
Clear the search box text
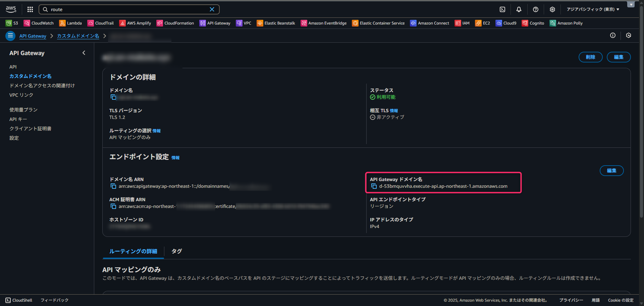[212, 9]
